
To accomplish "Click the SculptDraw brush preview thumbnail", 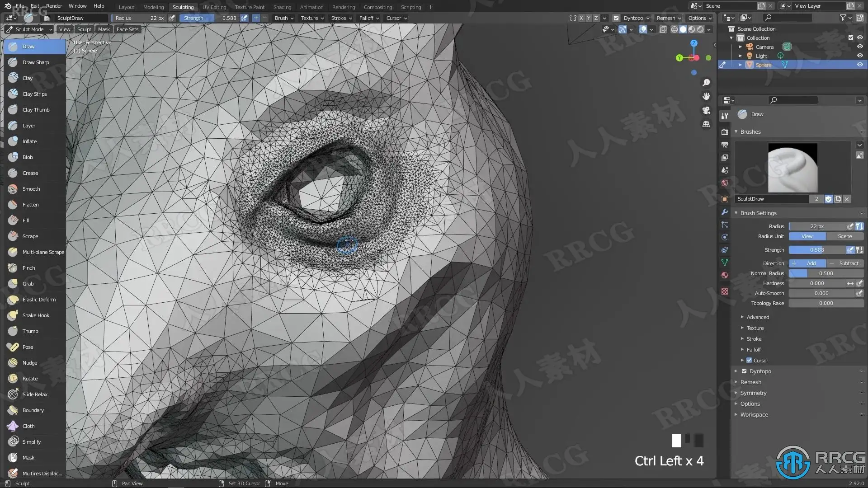I will [x=793, y=168].
